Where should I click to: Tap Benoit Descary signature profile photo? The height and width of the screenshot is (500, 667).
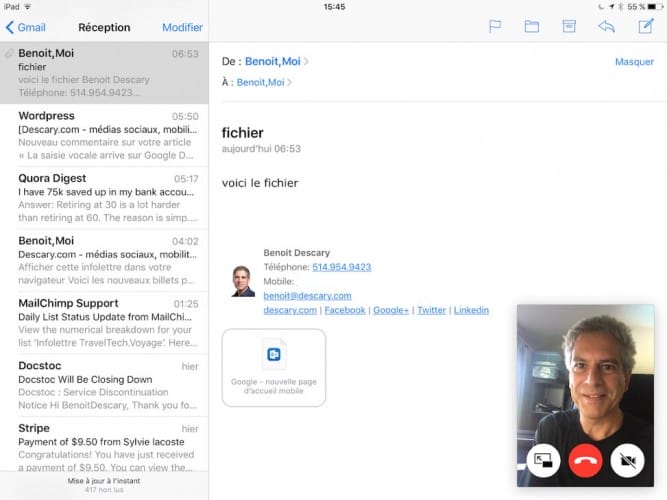click(x=243, y=281)
